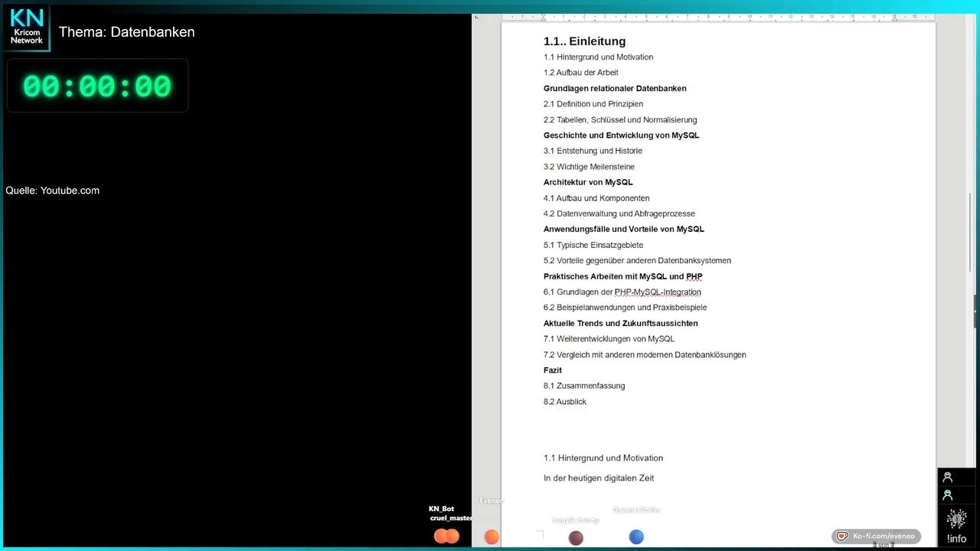Click "7.2 Vergleich mit anderen modernen Datenbanklösungen"

[x=645, y=355]
